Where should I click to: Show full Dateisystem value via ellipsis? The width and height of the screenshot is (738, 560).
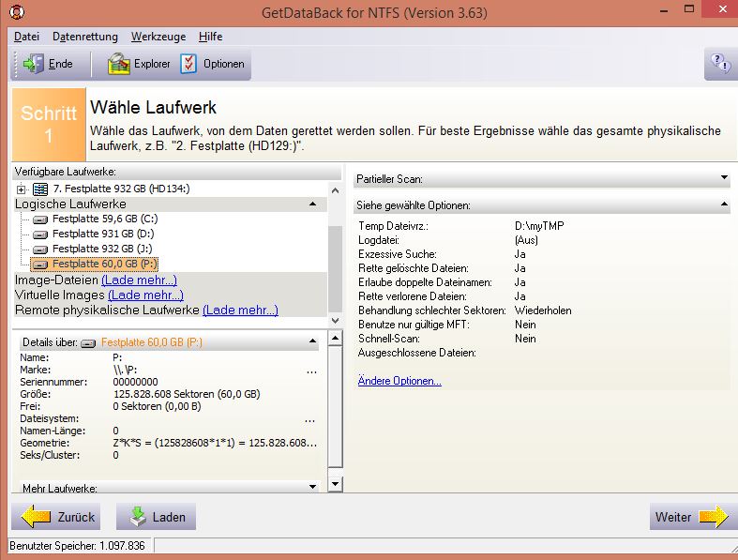click(309, 421)
